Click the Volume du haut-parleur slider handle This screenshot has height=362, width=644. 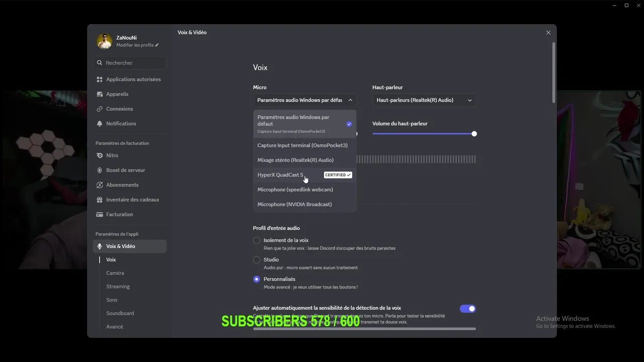tap(474, 134)
